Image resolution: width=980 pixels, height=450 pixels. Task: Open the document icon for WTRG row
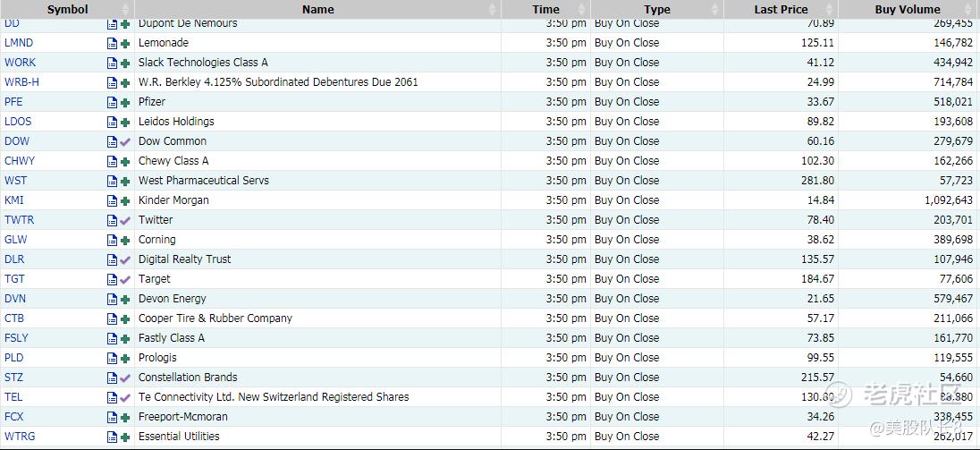(112, 437)
